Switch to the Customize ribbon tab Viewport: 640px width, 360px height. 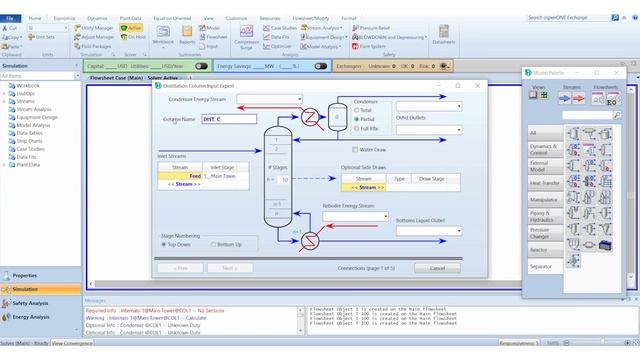236,18
